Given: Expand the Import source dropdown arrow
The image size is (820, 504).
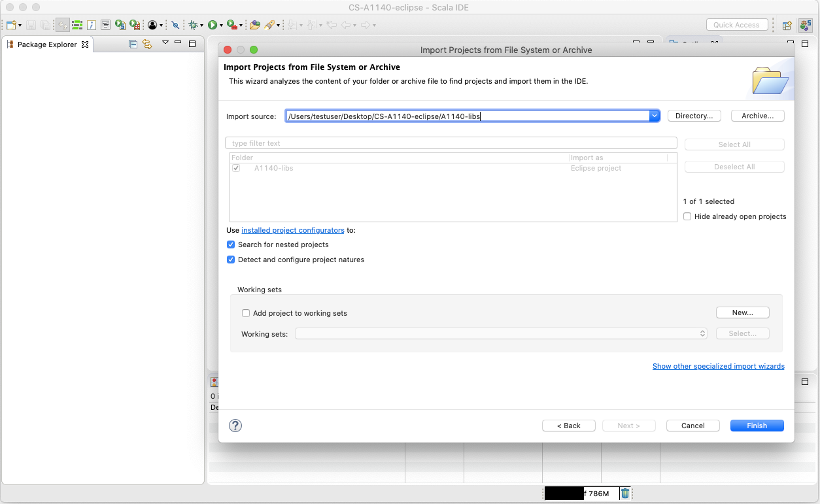Looking at the screenshot, I should [654, 116].
